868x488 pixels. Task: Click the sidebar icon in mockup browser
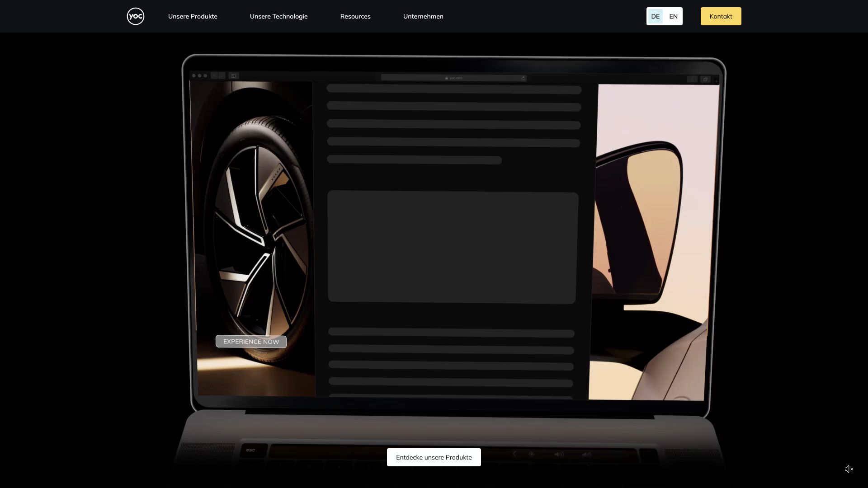[x=233, y=76]
